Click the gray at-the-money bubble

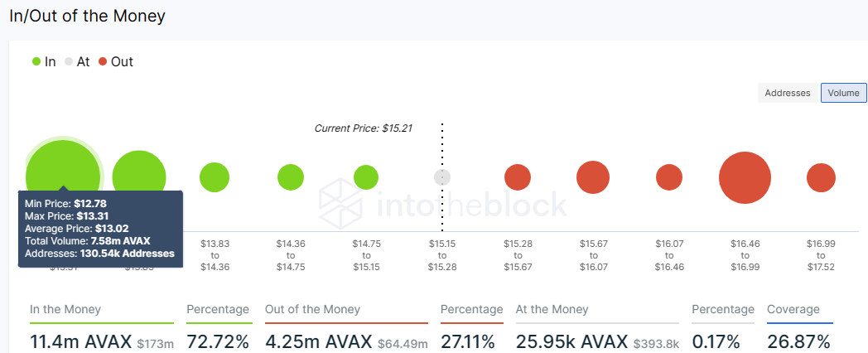pos(442,178)
